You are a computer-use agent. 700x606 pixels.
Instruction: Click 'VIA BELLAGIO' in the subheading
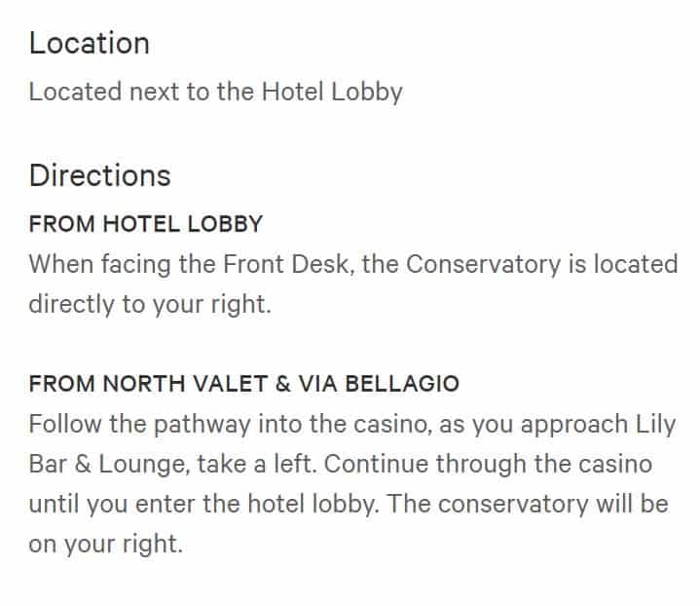click(379, 384)
